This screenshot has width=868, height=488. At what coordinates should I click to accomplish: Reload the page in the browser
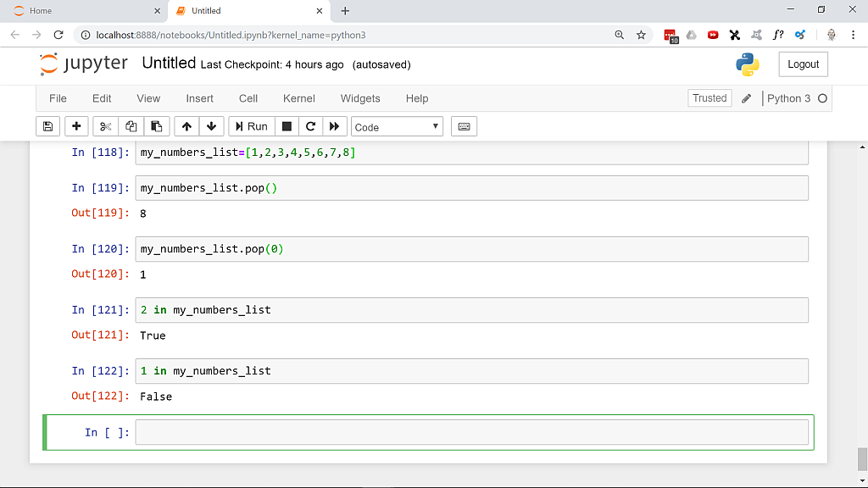[58, 35]
